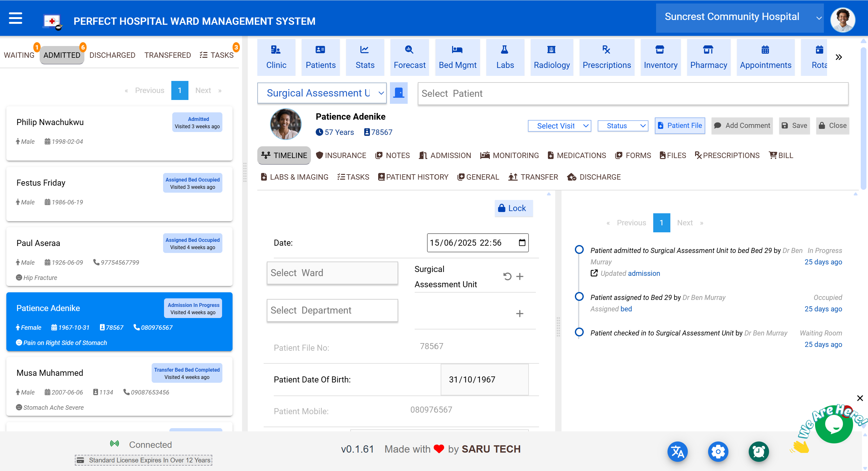
Task: Click the Lock button
Action: [x=514, y=208]
